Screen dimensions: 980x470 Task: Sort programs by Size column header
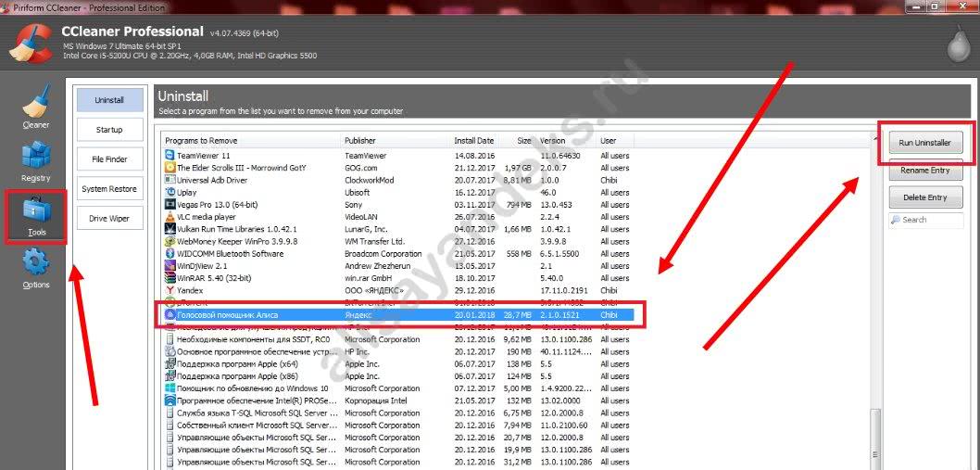click(524, 141)
